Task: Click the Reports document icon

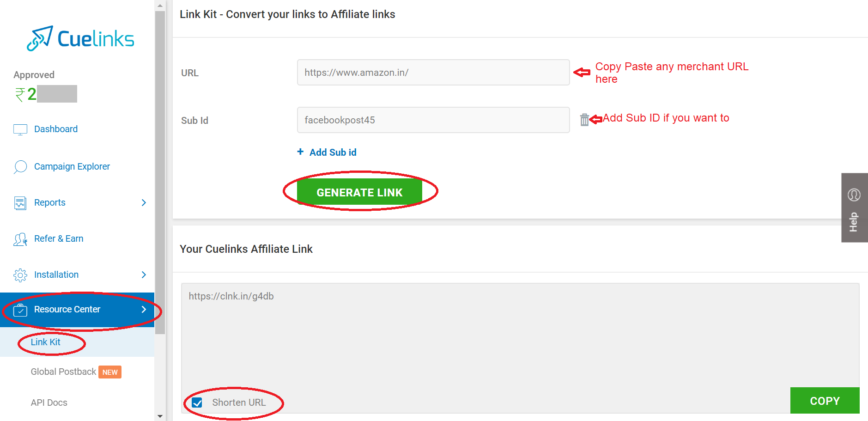Action: coord(20,202)
